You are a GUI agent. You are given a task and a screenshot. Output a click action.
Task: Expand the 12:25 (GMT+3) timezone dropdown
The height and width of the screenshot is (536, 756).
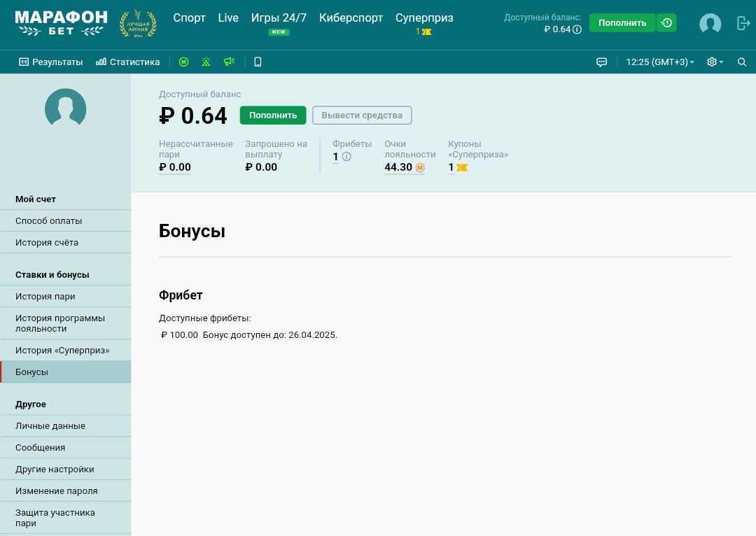660,62
